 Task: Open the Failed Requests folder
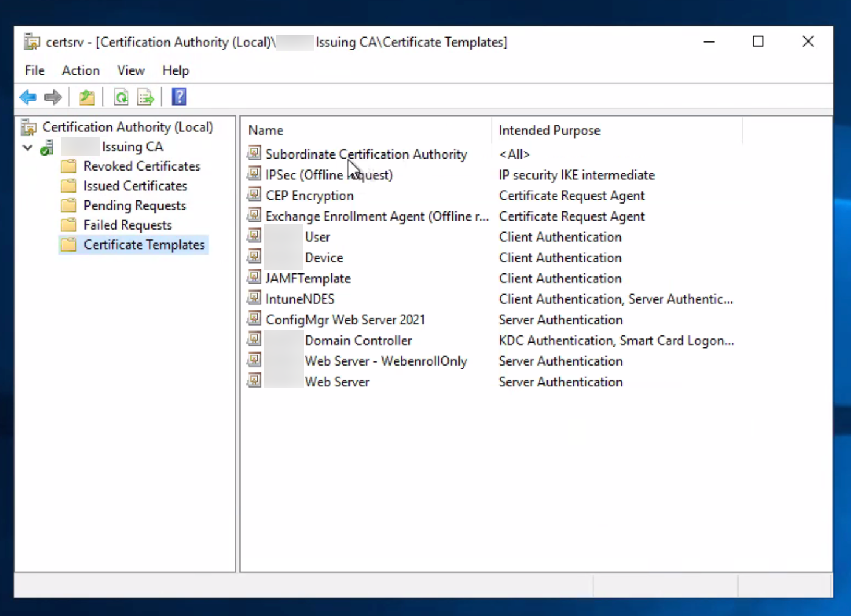(x=128, y=225)
